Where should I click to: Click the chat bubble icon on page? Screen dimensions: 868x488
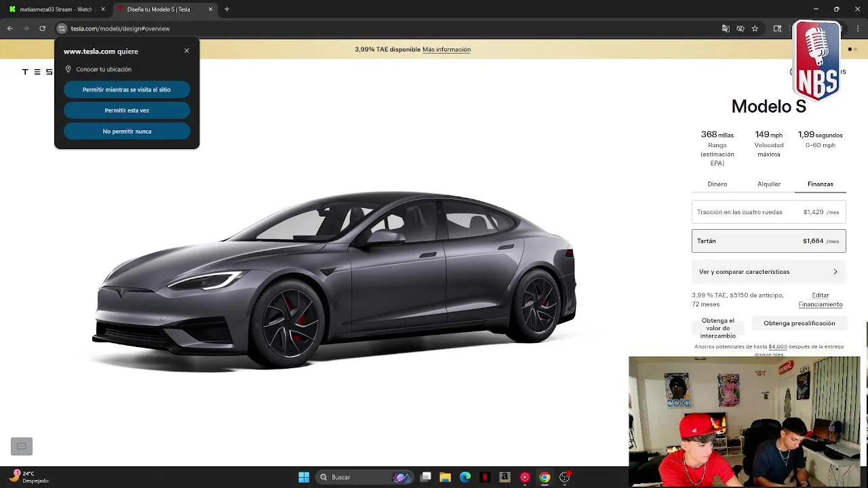[x=22, y=446]
